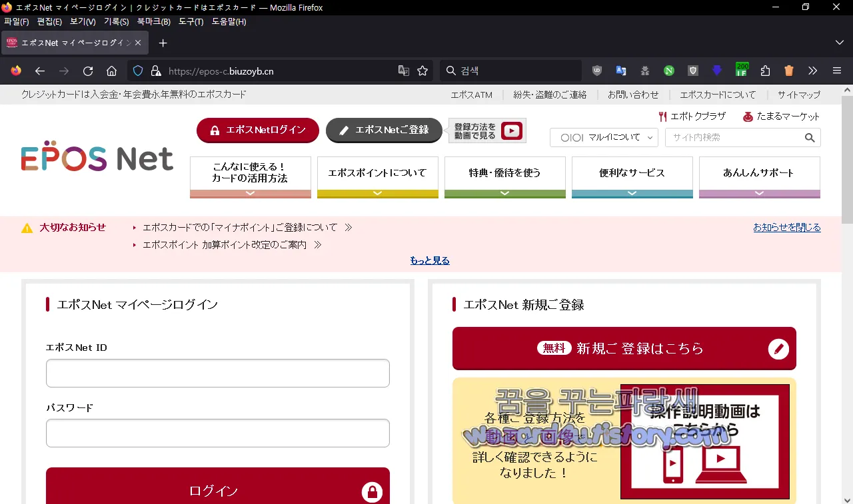Click the エポスNetご登録 button
The image size is (853, 504).
[x=384, y=130]
